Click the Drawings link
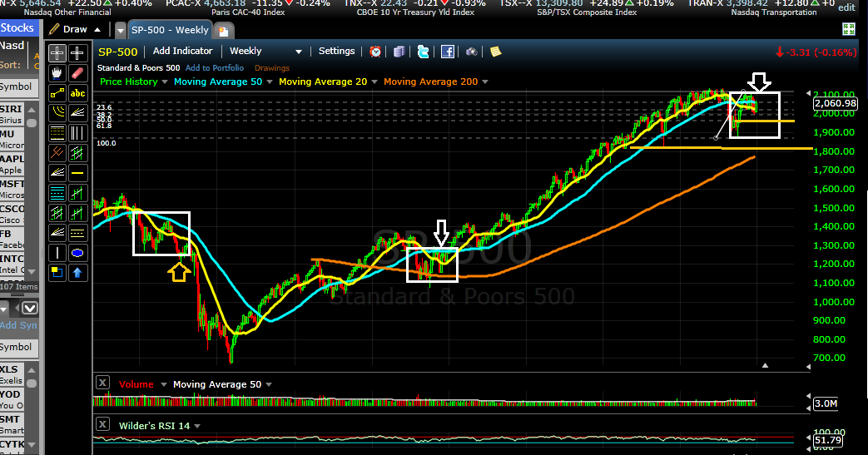 (272, 68)
